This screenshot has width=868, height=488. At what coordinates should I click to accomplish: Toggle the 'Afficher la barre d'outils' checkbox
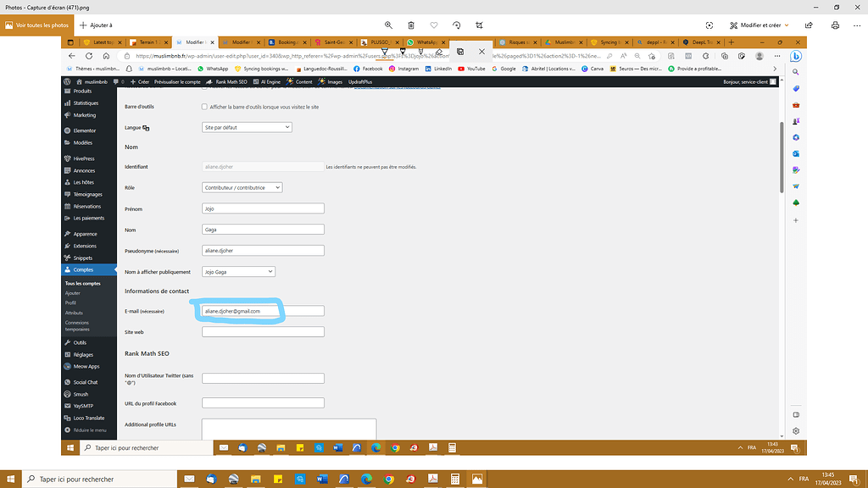click(204, 107)
